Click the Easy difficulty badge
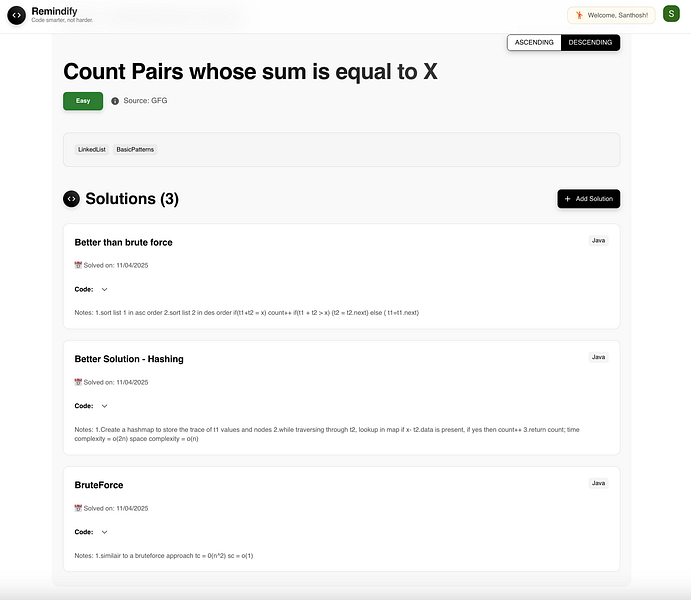Viewport: 691px width, 600px height. [83, 101]
